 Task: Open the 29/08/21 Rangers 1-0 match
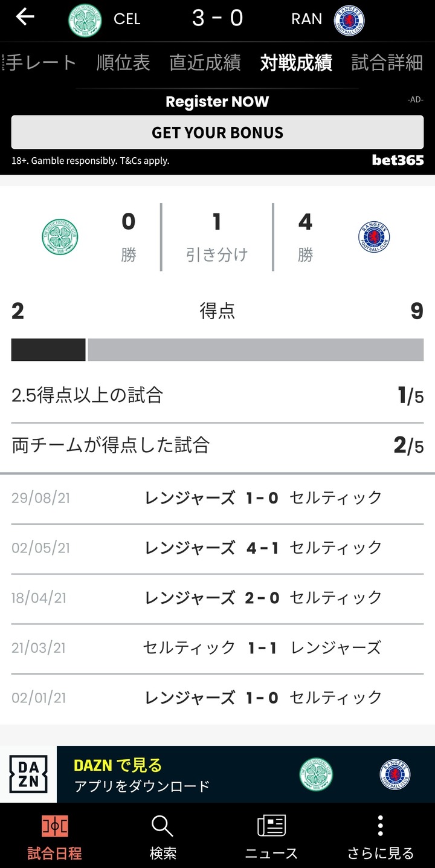click(217, 498)
